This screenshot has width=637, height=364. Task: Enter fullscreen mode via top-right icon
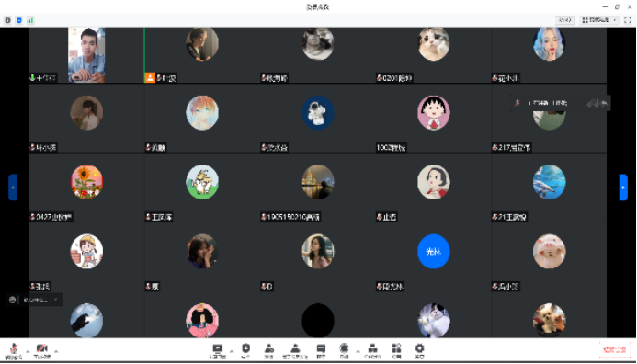[628, 20]
